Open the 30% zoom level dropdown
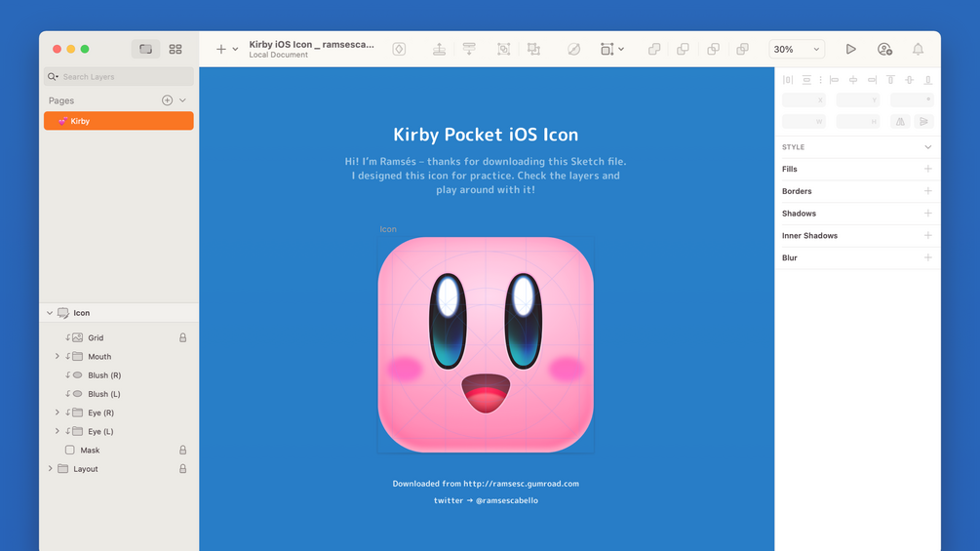Image resolution: width=980 pixels, height=551 pixels. (797, 49)
